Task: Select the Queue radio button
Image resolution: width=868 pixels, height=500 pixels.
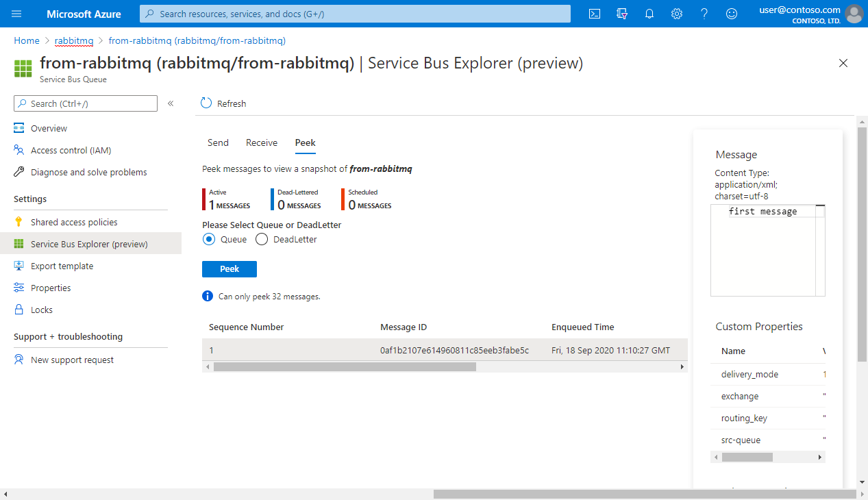Action: pos(209,239)
